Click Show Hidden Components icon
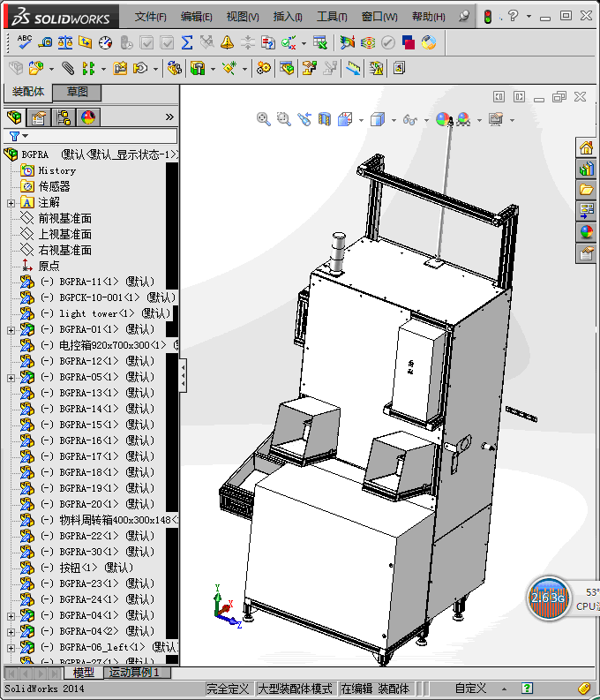 (174, 68)
